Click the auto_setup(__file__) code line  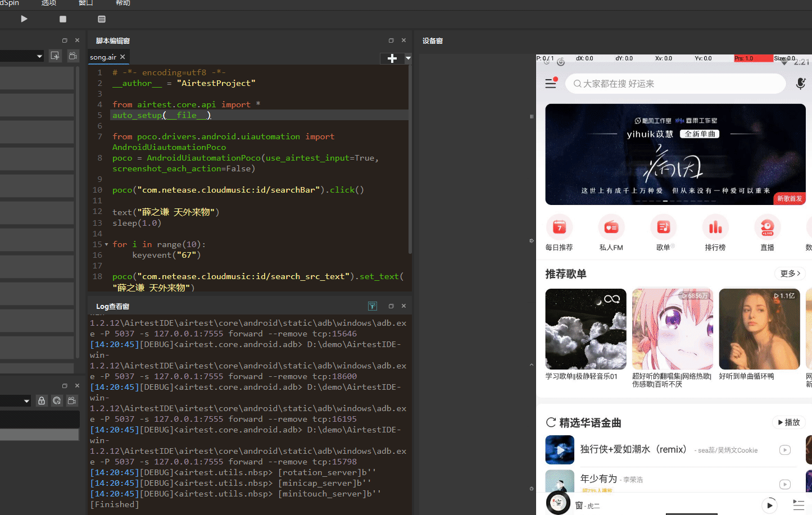(162, 115)
